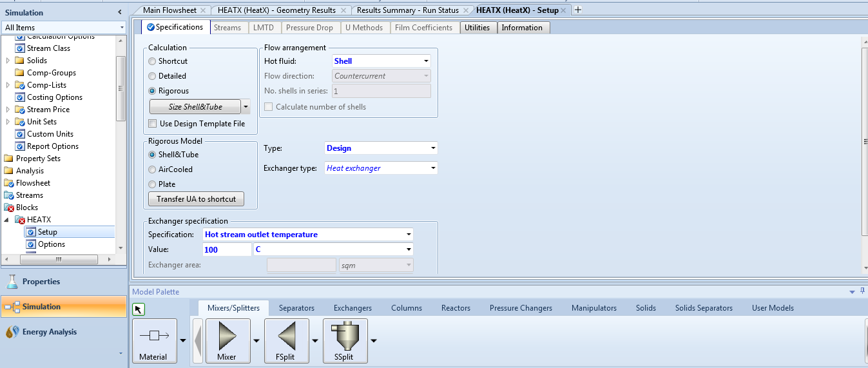Open the Exchangers palette tab
Screen dimensions: 868x368
coord(352,308)
